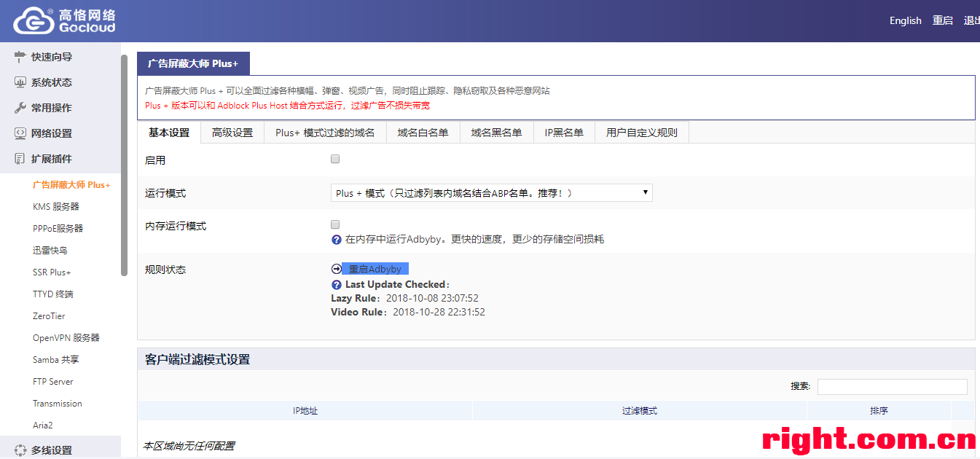Open the Plus+ 模式过滤的域名 tab
The image size is (980, 459).
(325, 133)
